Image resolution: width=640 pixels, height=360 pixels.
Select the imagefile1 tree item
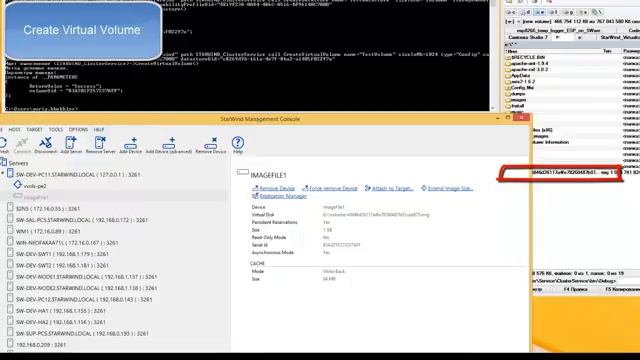pyautogui.click(x=36, y=197)
